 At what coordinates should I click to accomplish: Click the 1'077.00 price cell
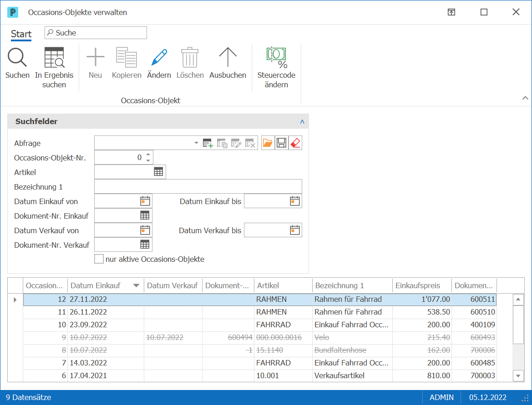click(x=422, y=299)
